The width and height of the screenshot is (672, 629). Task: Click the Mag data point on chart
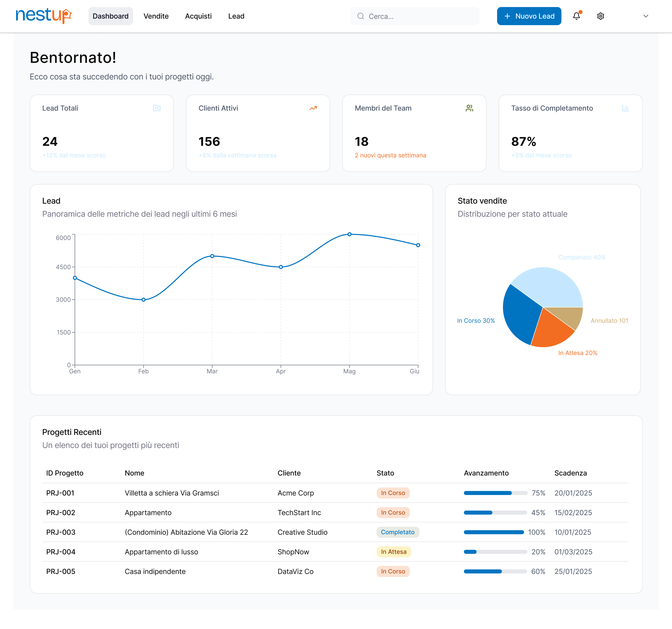tap(350, 234)
